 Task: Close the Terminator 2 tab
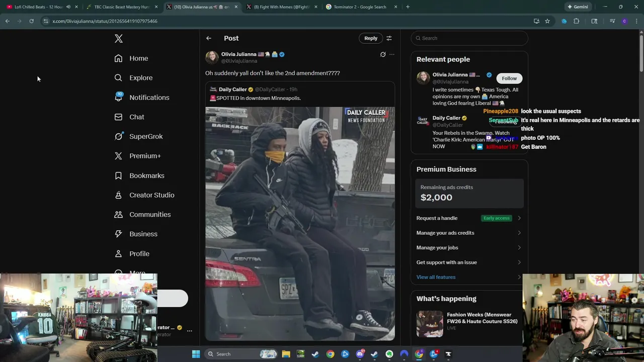[x=395, y=7]
